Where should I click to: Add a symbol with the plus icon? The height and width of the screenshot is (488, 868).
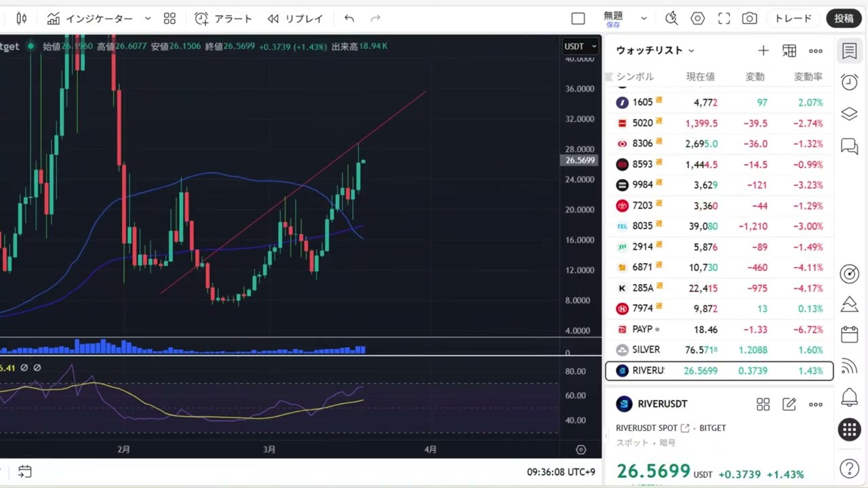(x=763, y=50)
